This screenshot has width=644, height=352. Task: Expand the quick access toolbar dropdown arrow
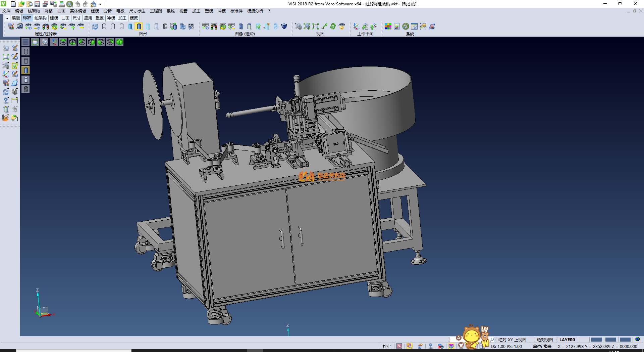coord(100,4)
